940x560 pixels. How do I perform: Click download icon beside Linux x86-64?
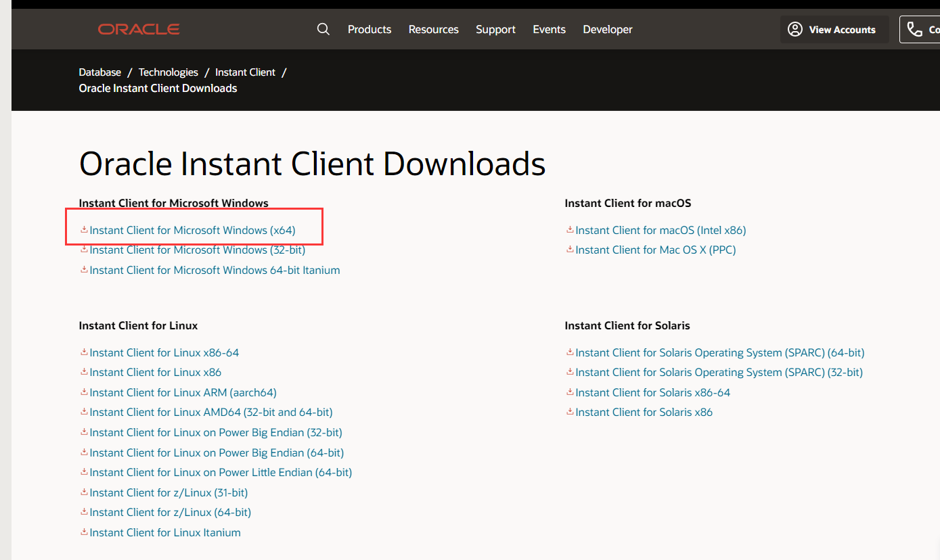(83, 352)
